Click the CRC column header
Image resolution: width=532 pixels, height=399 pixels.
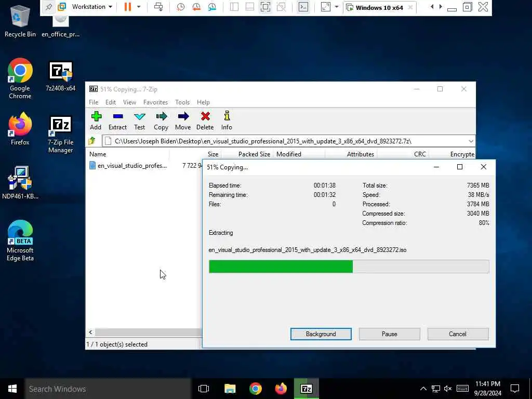pyautogui.click(x=403, y=154)
